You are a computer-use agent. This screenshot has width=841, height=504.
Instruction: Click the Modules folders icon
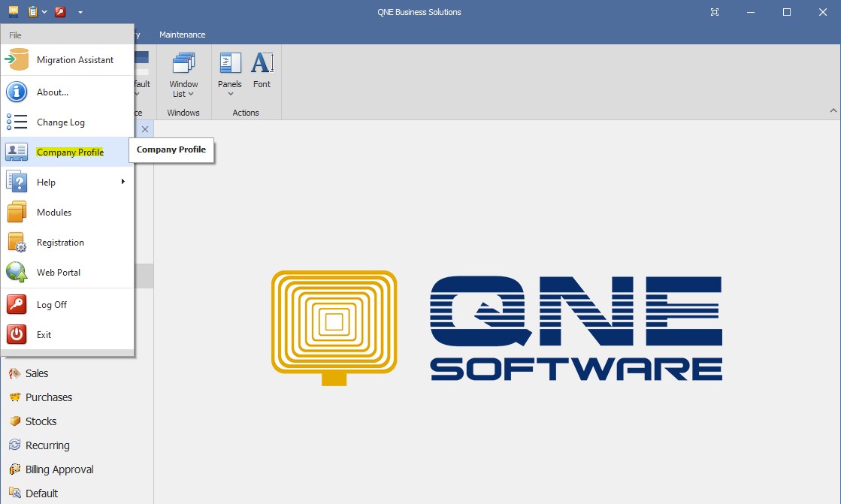(x=17, y=212)
